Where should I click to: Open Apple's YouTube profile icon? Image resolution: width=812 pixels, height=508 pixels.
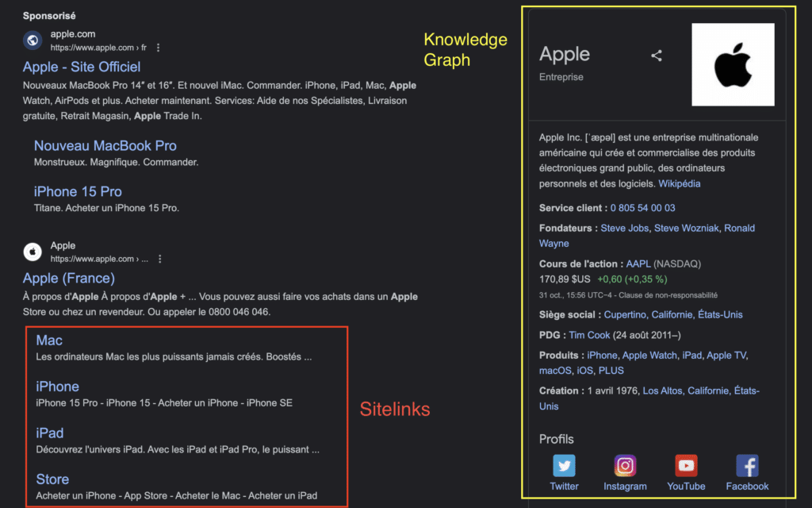point(686,465)
